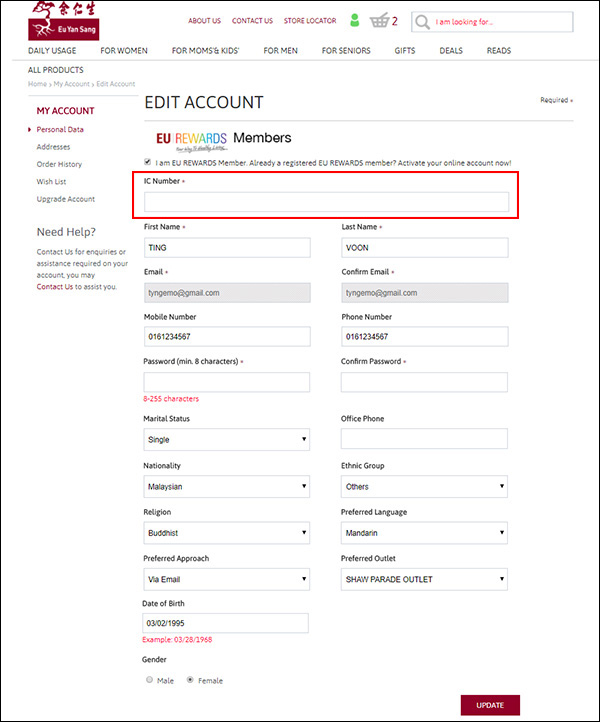Open the green user account icon
600x722 pixels.
point(354,20)
